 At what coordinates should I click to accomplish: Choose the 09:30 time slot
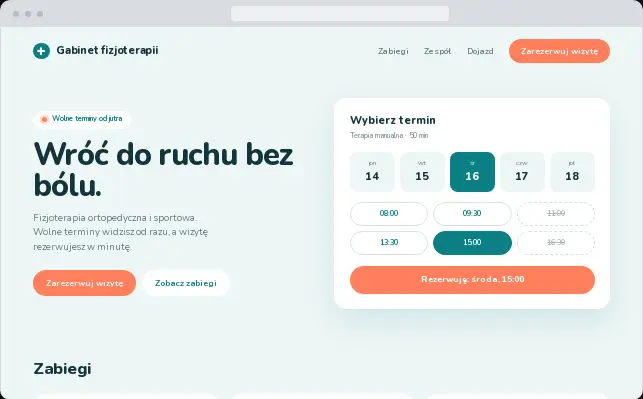472,214
